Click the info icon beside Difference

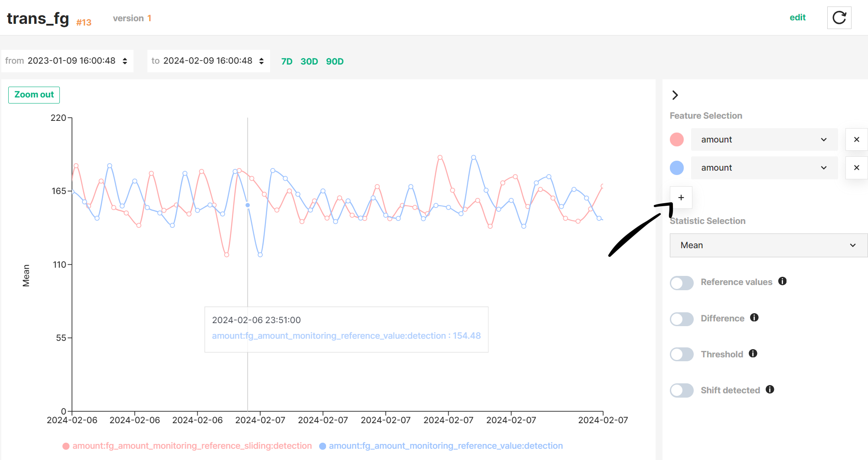(754, 318)
